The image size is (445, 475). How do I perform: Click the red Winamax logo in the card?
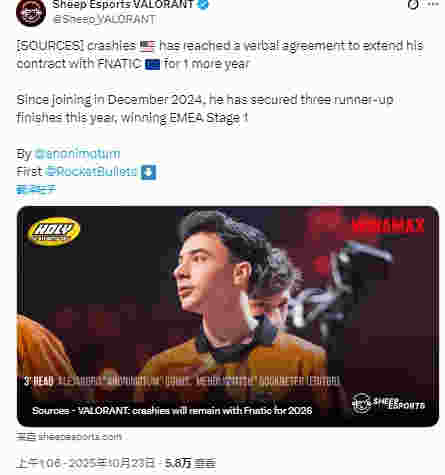[388, 225]
